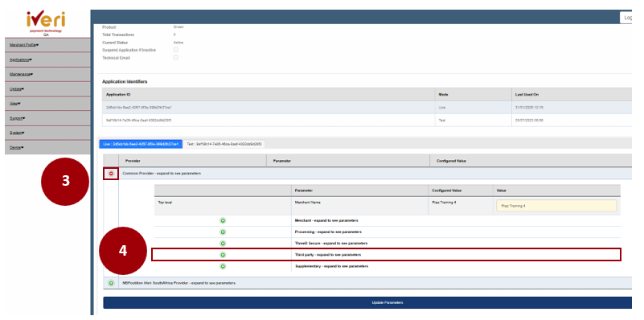
Task: Expand Merchant parameters with green plus
Action: pyautogui.click(x=223, y=220)
